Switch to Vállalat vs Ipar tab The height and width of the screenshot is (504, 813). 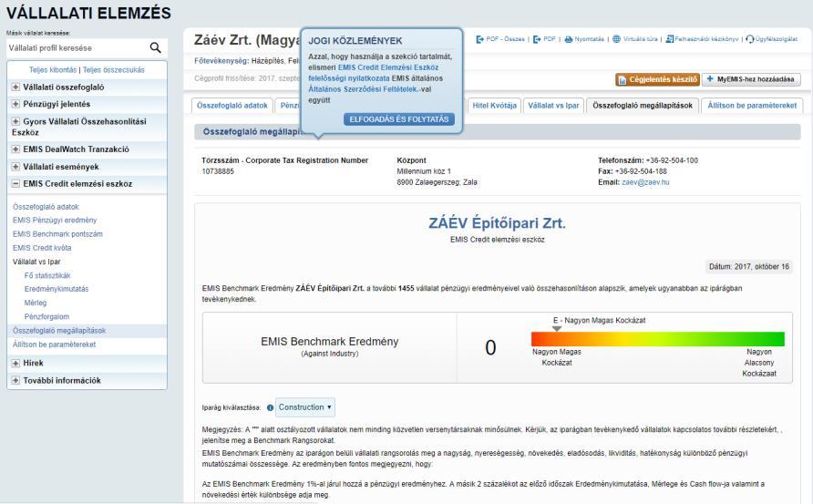pos(553,105)
